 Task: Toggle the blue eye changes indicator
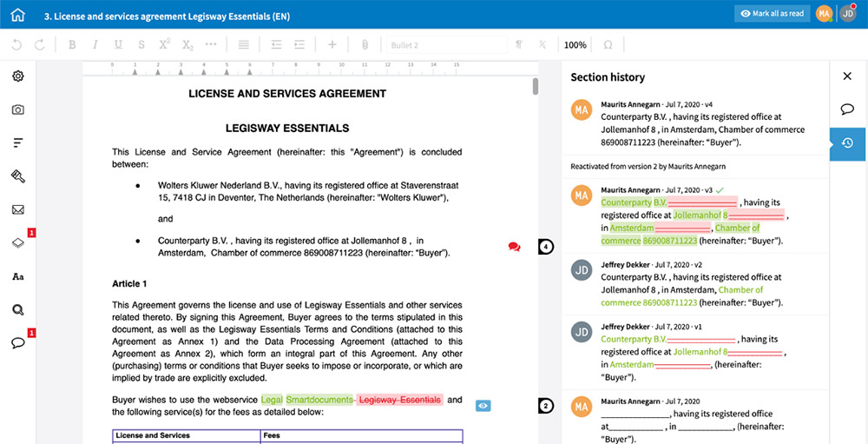[483, 407]
